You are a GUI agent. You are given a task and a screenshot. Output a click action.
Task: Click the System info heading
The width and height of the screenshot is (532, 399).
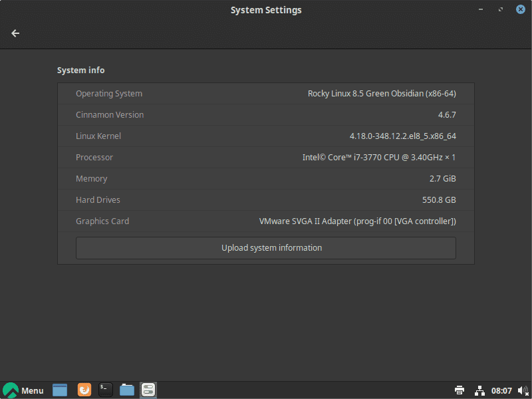click(80, 70)
